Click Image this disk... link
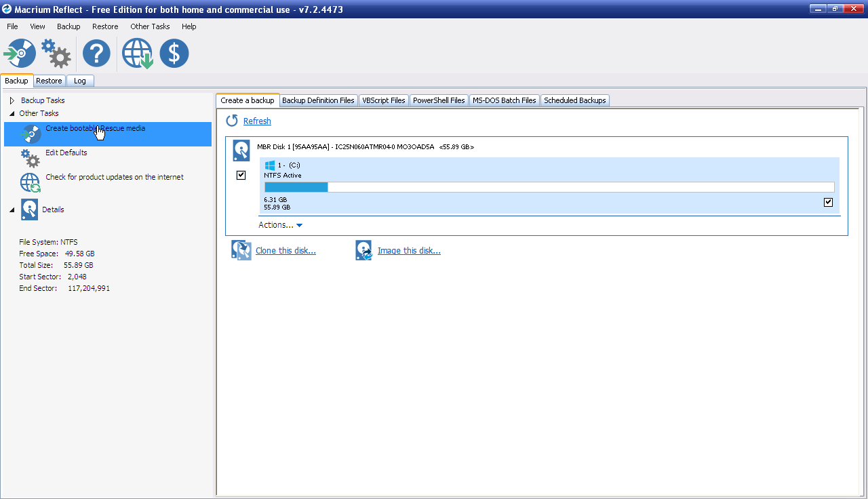The height and width of the screenshot is (499, 868). tap(409, 251)
